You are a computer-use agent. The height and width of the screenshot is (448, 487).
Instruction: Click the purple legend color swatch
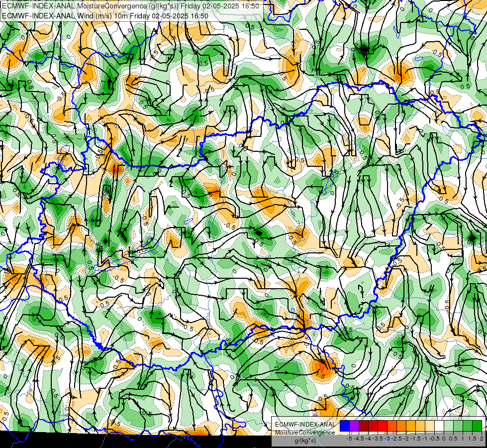354,426
